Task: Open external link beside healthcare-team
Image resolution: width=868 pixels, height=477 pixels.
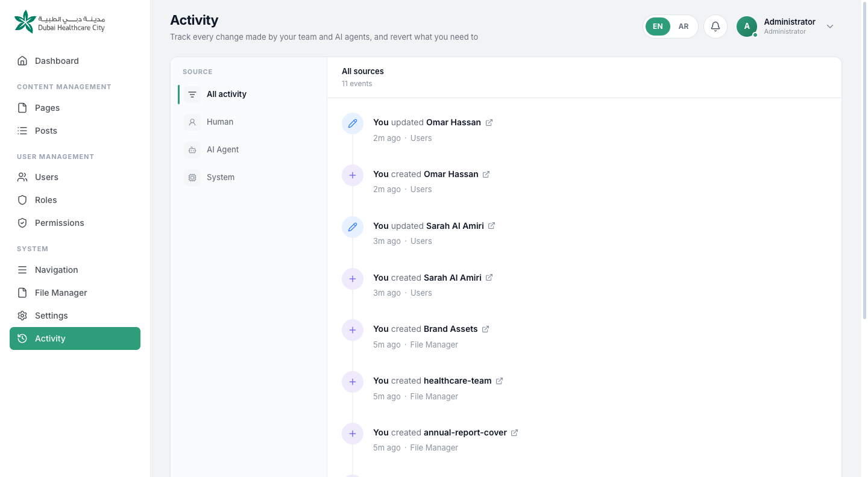Action: tap(500, 381)
